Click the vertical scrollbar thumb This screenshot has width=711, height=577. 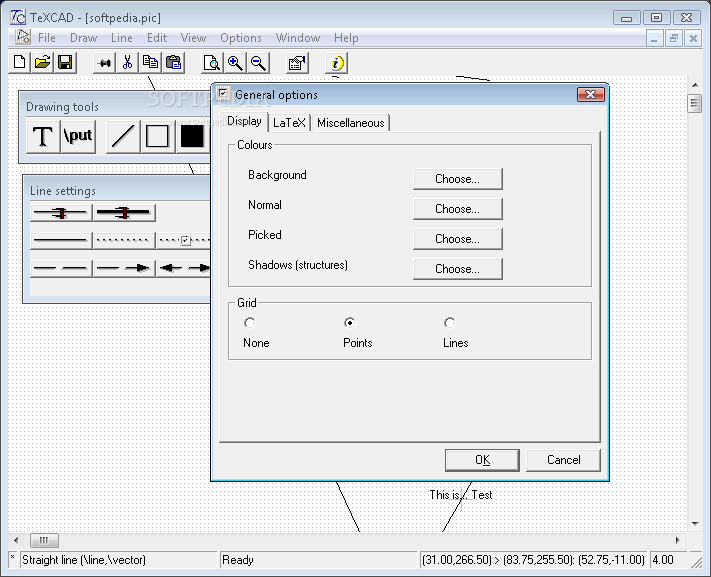[x=694, y=103]
